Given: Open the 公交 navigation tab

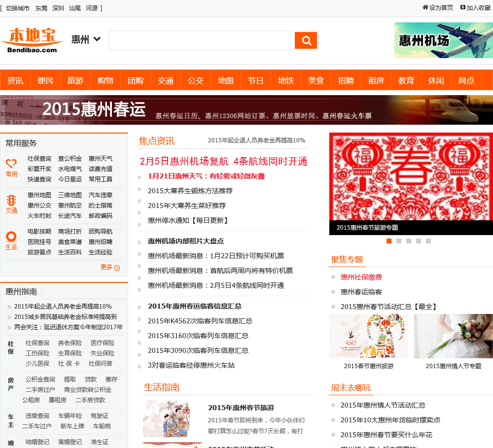Looking at the screenshot, I should click(196, 80).
